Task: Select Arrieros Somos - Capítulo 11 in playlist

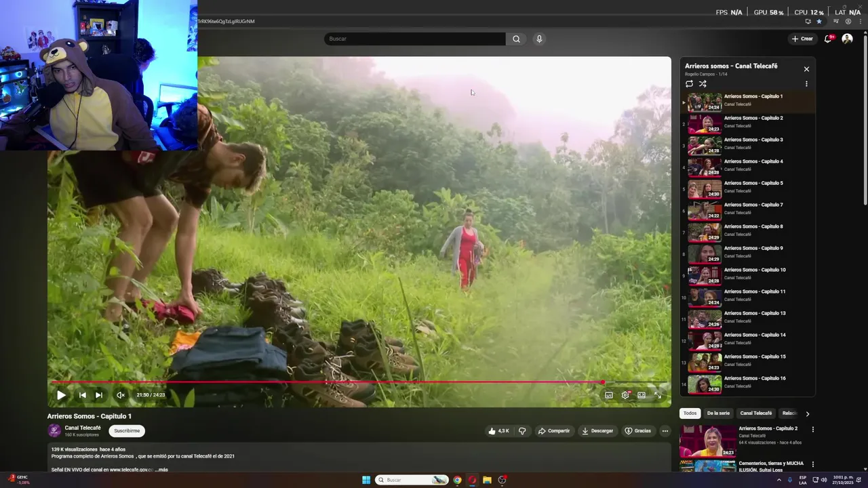Action: point(748,297)
